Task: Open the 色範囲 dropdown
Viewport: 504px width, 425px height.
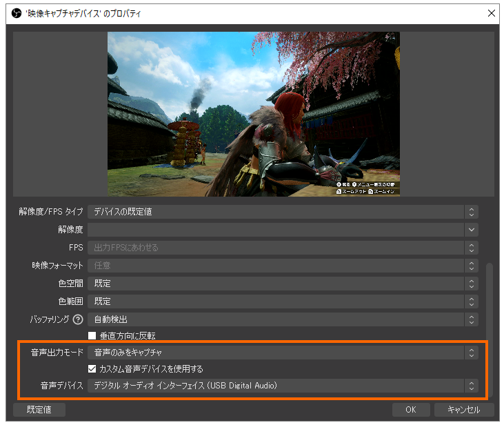Action: (x=283, y=302)
